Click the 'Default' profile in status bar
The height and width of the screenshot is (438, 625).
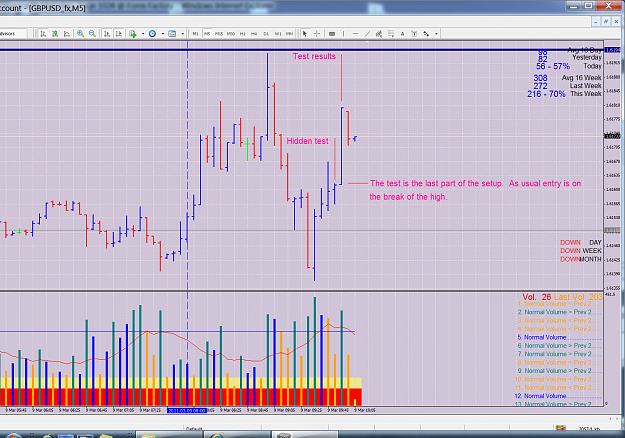click(x=194, y=429)
